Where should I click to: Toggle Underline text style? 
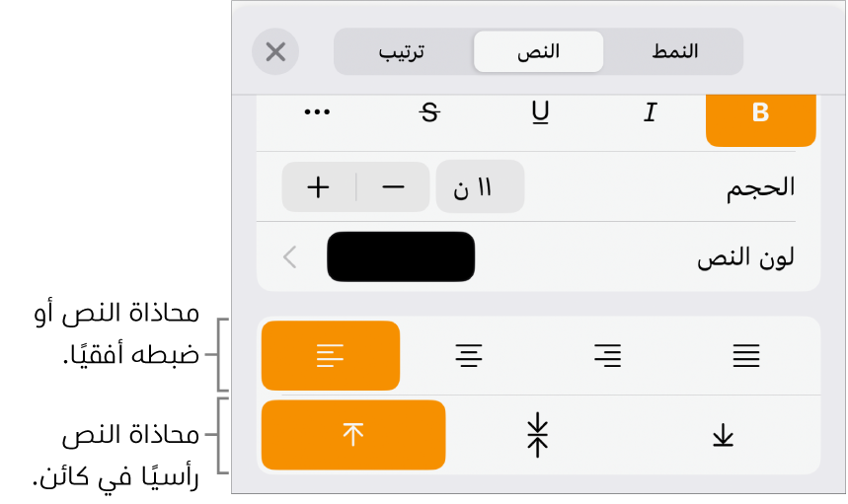[x=540, y=113]
